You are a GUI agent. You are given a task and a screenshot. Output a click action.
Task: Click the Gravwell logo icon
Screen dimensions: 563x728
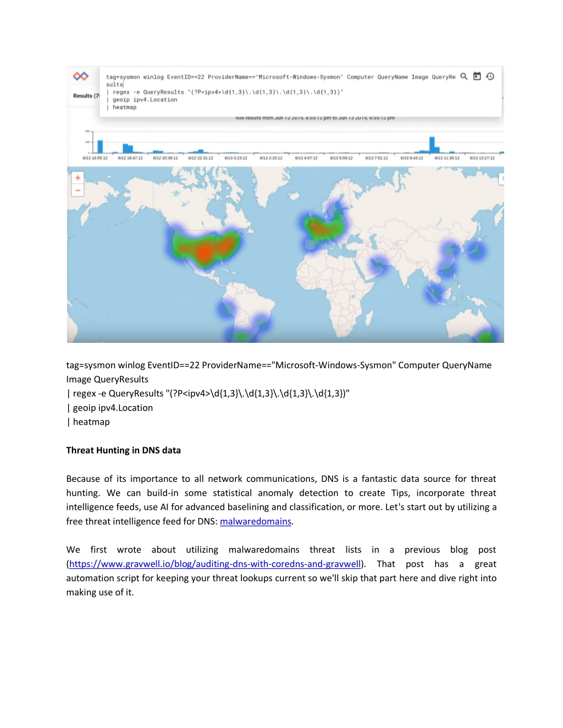[81, 76]
